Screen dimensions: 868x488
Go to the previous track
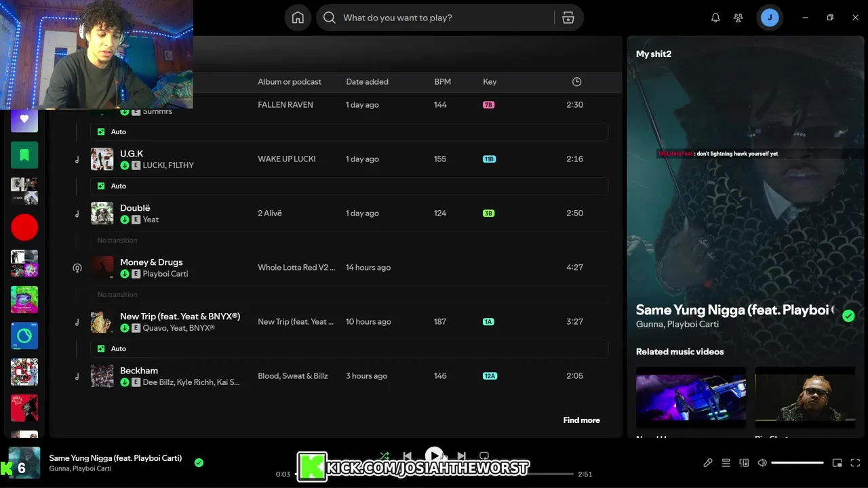pos(407,456)
